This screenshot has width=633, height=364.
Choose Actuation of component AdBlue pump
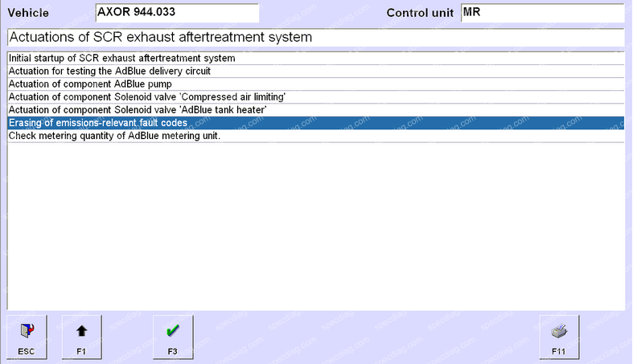pos(88,84)
